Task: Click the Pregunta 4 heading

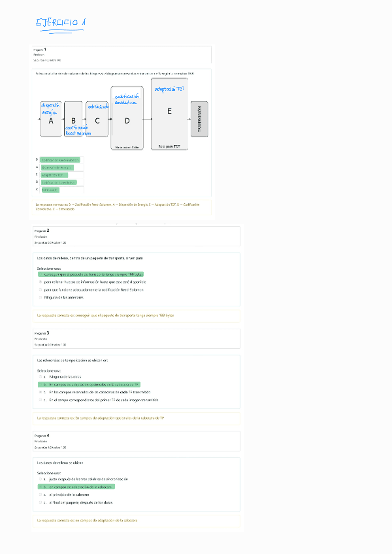Action: (42, 435)
